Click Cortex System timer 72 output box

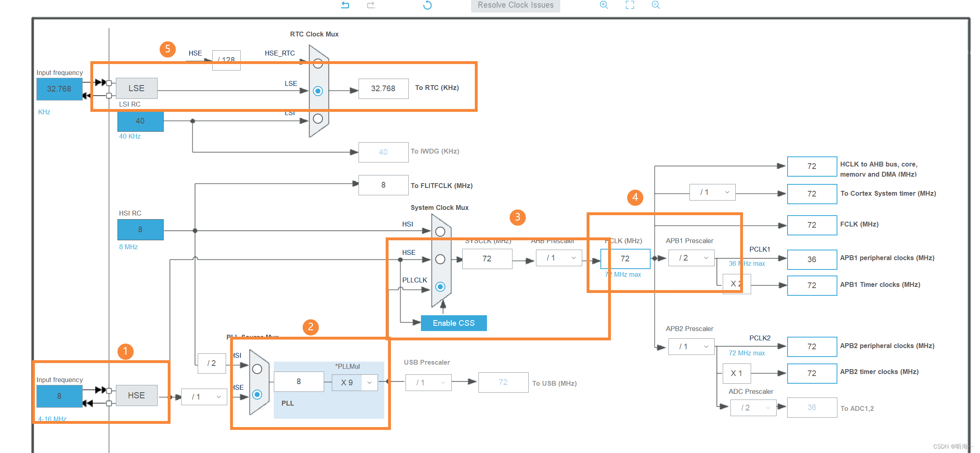[812, 194]
